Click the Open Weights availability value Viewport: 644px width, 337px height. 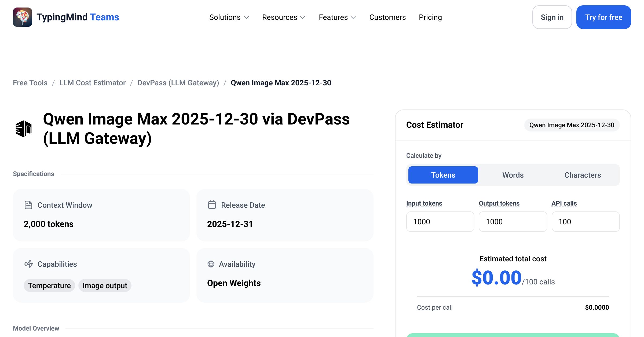click(234, 283)
